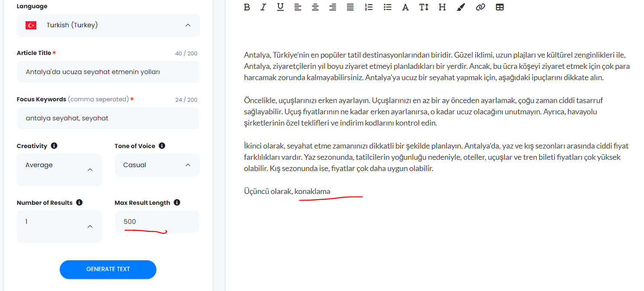The height and width of the screenshot is (291, 644).
Task: Justify the text
Action: pos(350,7)
